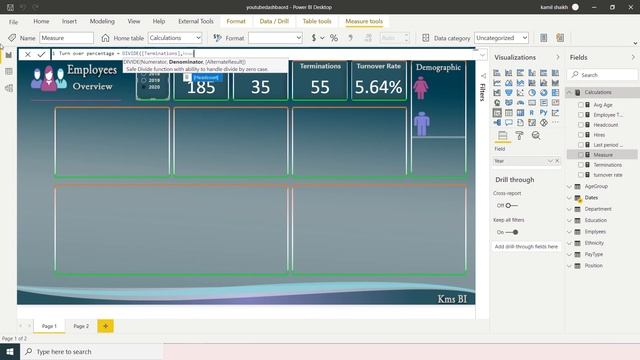Click the taskbar search box

[x=92, y=351]
